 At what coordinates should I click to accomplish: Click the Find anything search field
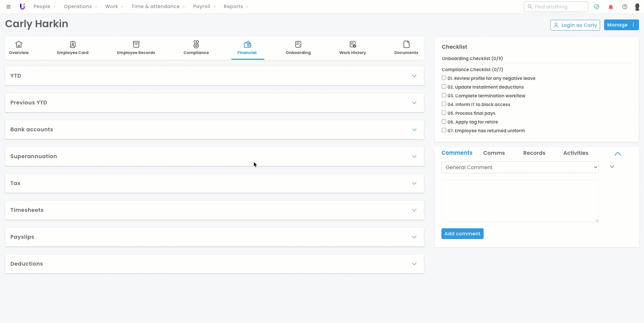coord(556,7)
